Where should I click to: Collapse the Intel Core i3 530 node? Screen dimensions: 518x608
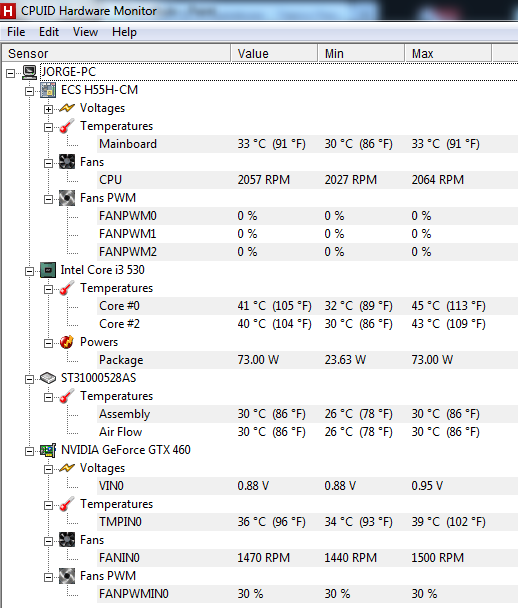point(29,271)
